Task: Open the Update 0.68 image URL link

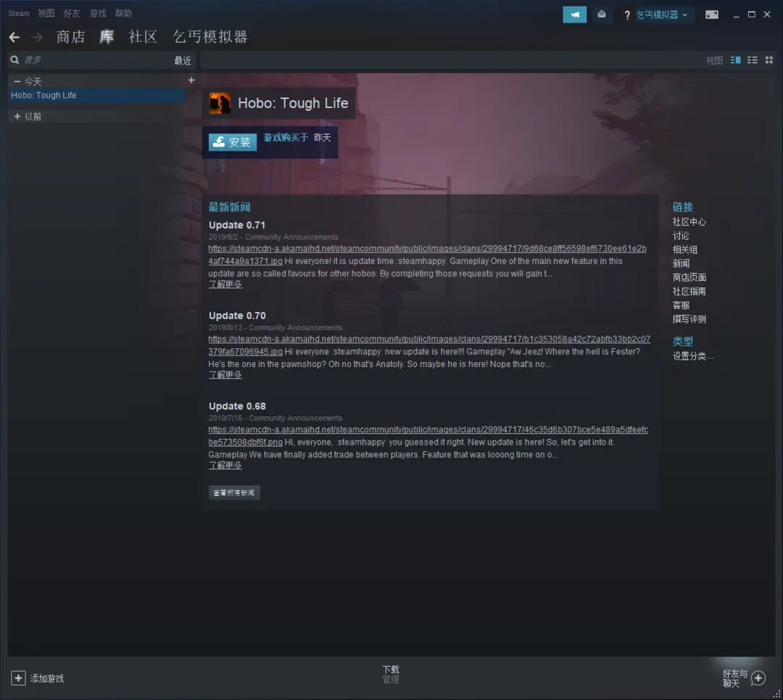Action: coord(428,429)
